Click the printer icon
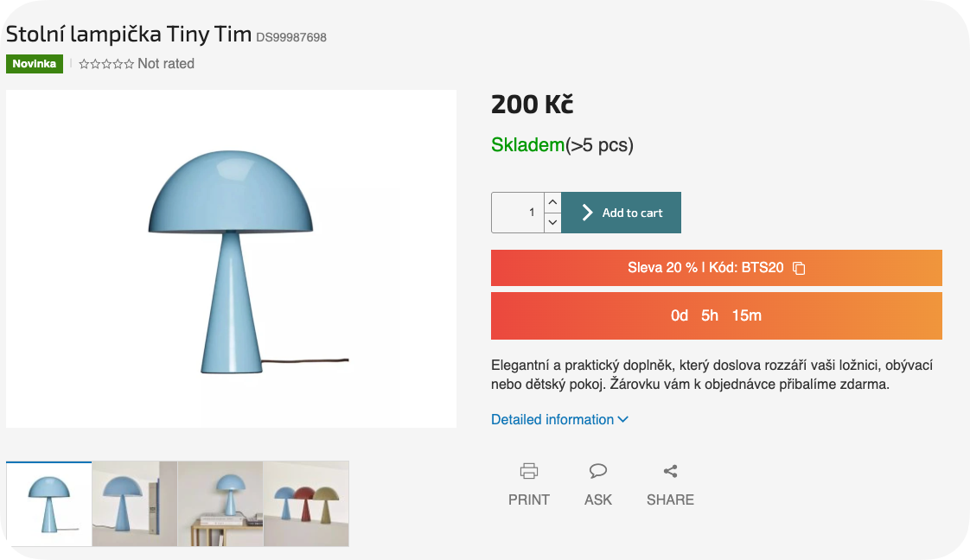 click(x=529, y=471)
